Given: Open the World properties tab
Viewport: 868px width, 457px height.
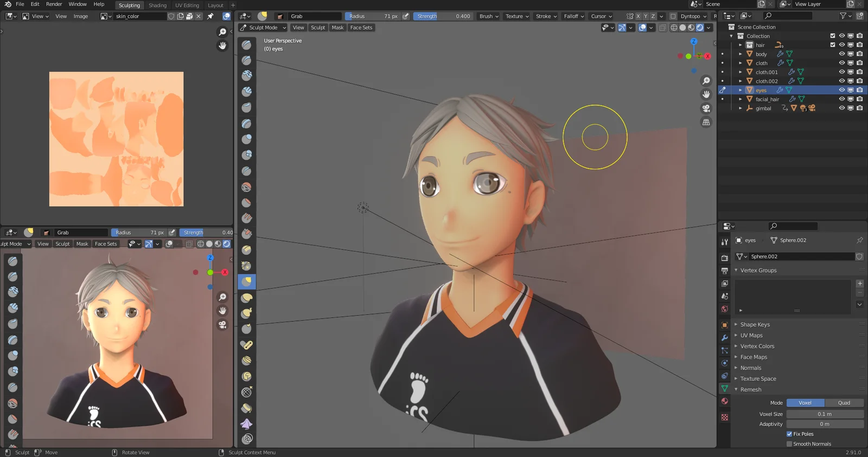Looking at the screenshot, I should pyautogui.click(x=725, y=309).
